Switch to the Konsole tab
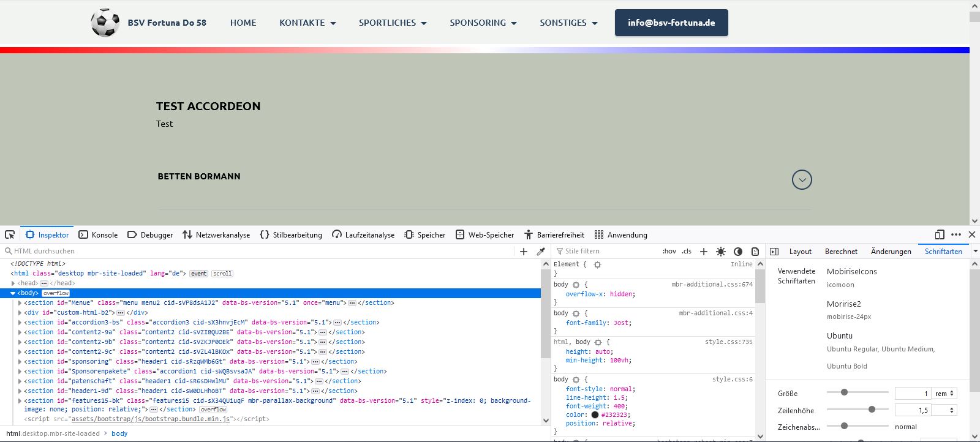 [98, 235]
